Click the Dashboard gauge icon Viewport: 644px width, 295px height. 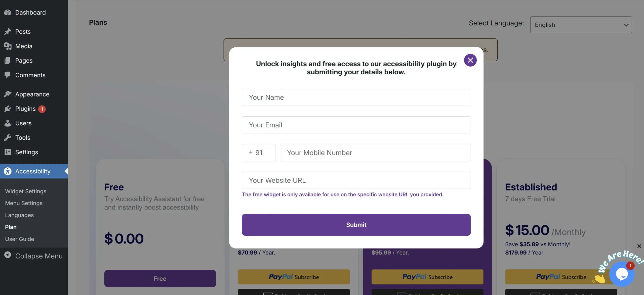(8, 12)
